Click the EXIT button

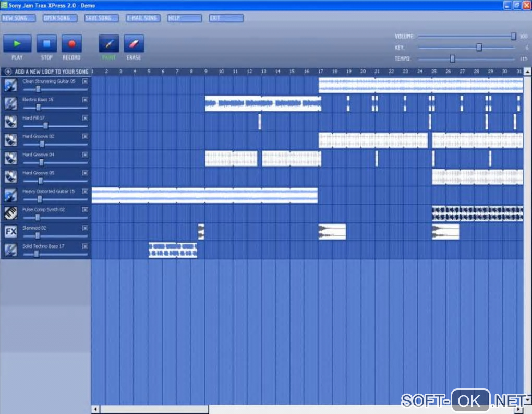pyautogui.click(x=226, y=18)
